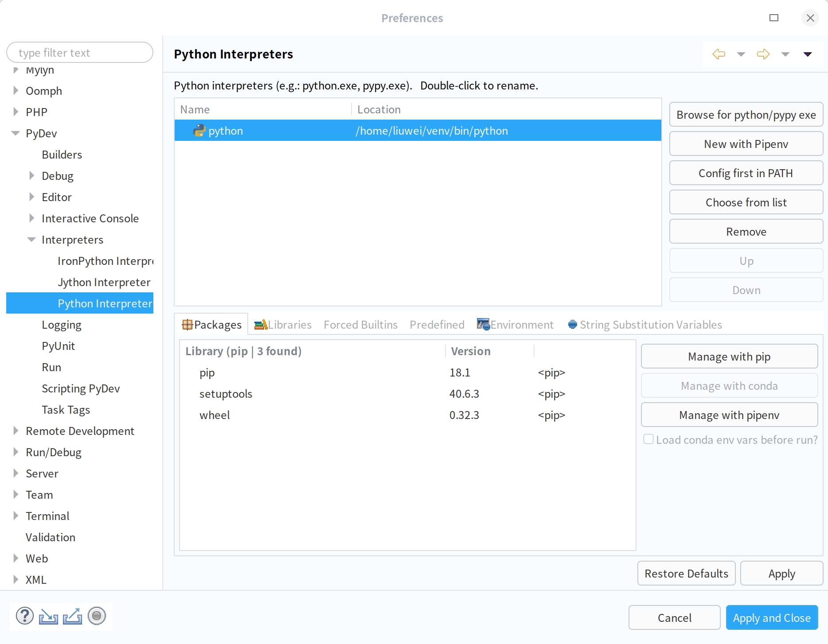Select the wheel package row
828x644 pixels.
(407, 415)
